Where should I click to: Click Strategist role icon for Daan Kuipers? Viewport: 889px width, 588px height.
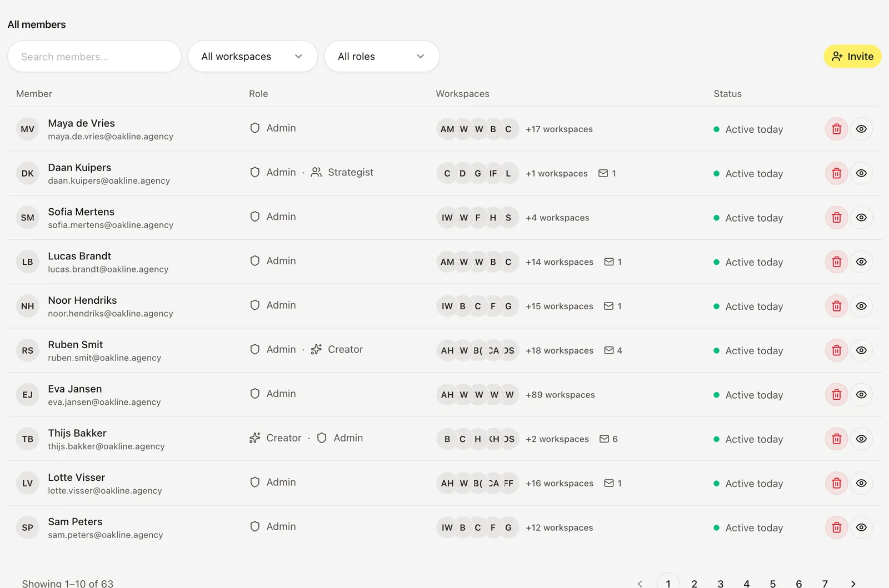(316, 172)
